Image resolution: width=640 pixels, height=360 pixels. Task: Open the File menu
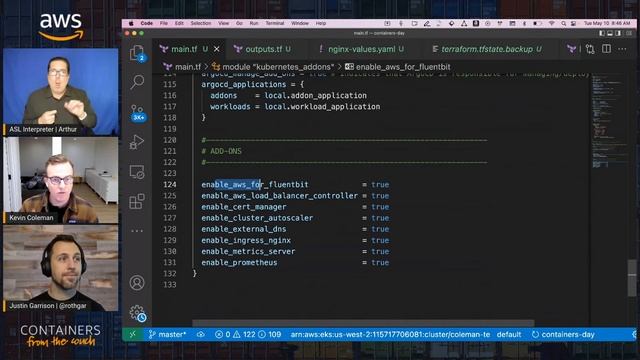coord(164,24)
